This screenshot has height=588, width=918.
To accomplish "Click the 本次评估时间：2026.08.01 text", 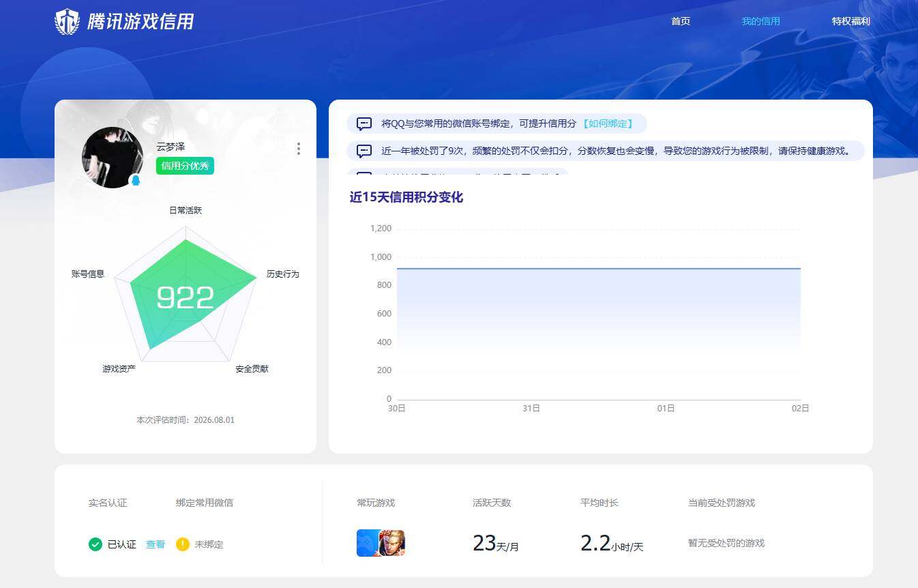I will tap(186, 420).
